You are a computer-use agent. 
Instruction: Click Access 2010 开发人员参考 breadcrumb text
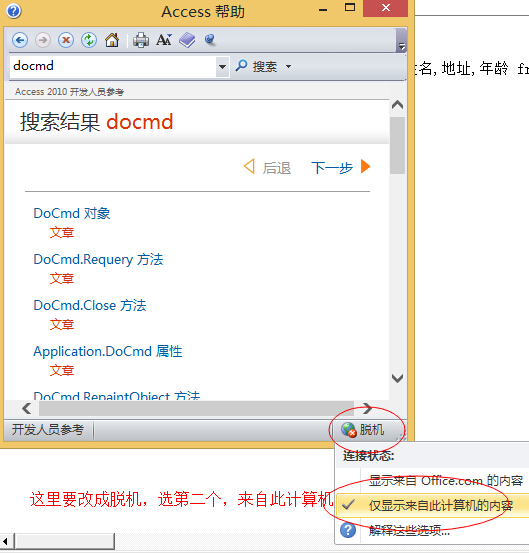pyautogui.click(x=69, y=92)
